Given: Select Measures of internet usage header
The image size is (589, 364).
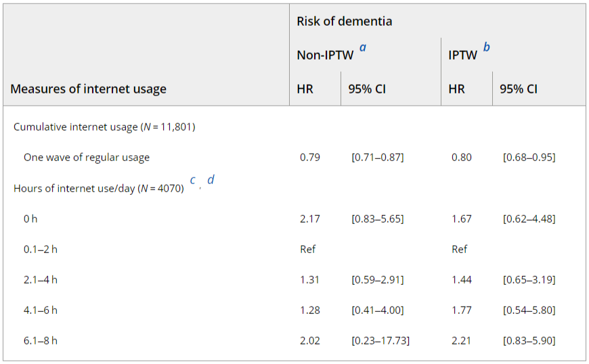Looking at the screenshot, I should click(x=88, y=89).
